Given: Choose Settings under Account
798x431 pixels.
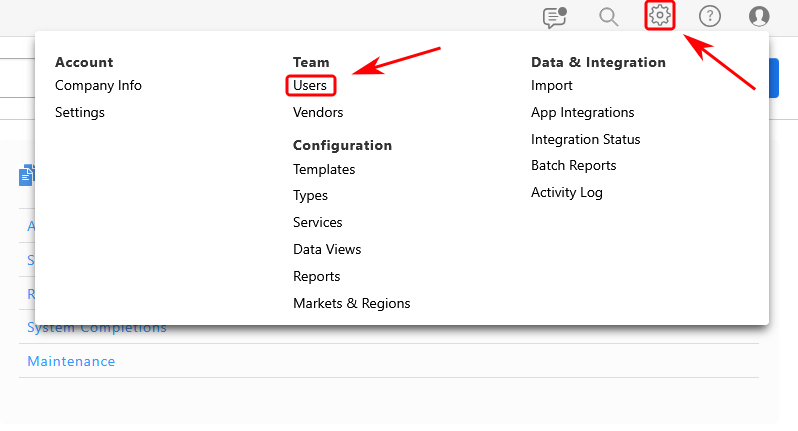Looking at the screenshot, I should pyautogui.click(x=80, y=113).
